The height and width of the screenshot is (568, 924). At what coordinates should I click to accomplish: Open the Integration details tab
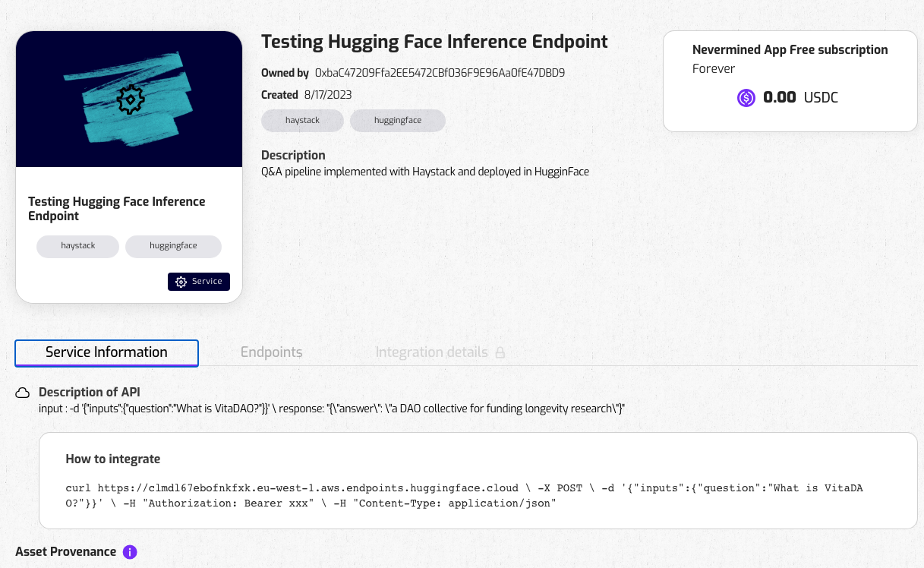point(431,352)
